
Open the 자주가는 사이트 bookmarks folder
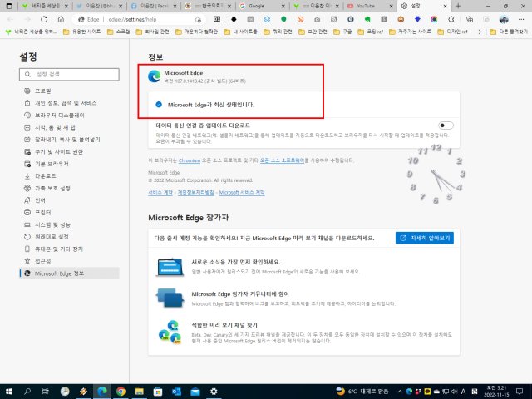coord(410,32)
